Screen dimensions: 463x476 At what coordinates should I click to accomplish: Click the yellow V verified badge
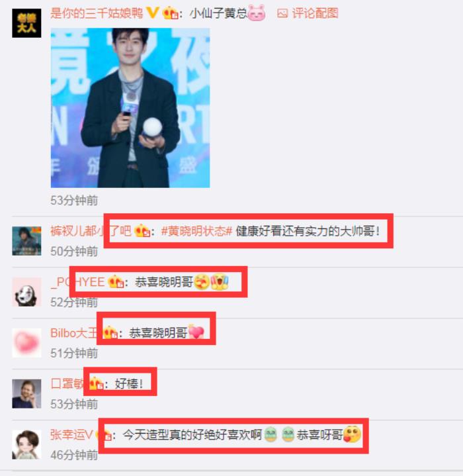pyautogui.click(x=152, y=13)
